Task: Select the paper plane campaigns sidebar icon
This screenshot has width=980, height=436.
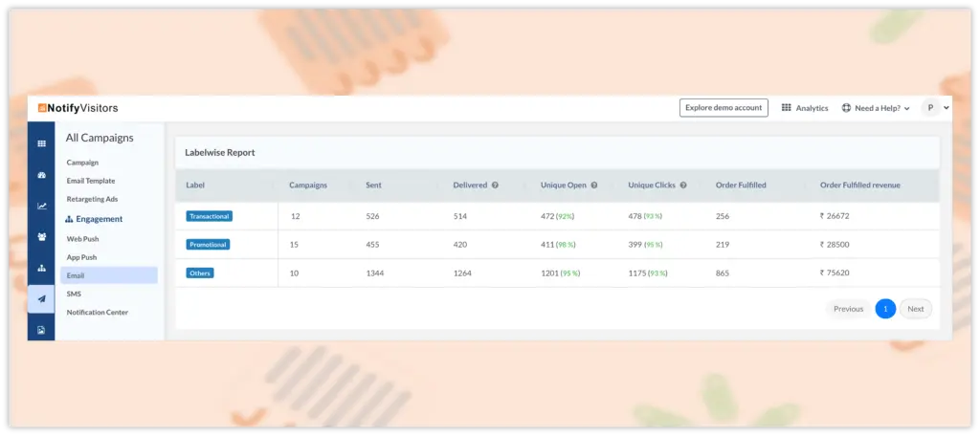Action: (41, 299)
